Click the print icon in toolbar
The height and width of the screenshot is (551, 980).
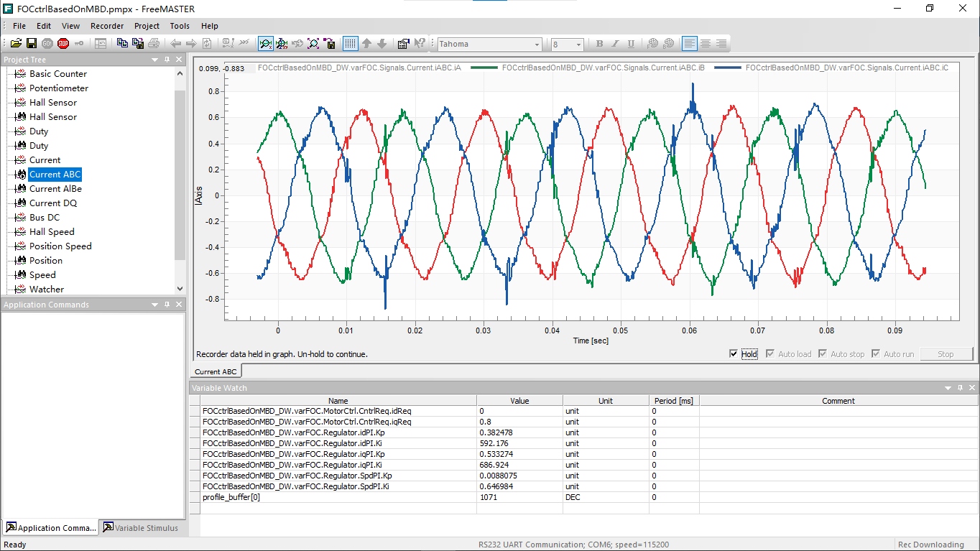pos(154,44)
